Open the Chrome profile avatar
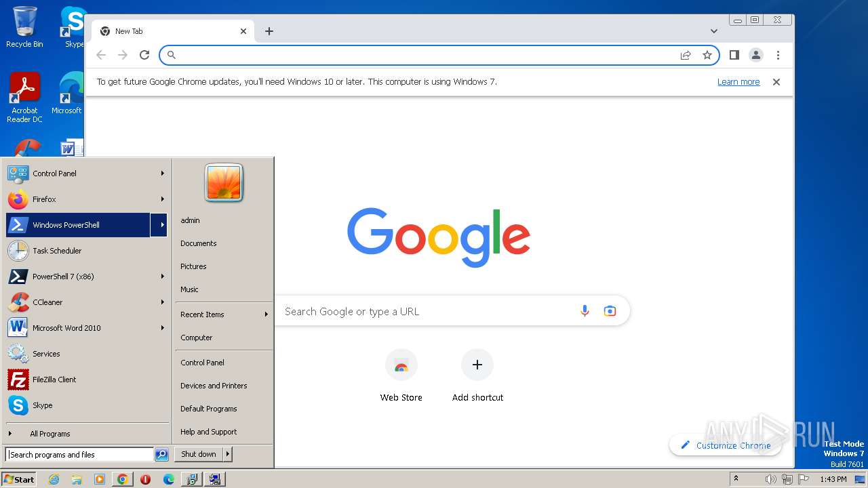868x488 pixels. (x=756, y=55)
